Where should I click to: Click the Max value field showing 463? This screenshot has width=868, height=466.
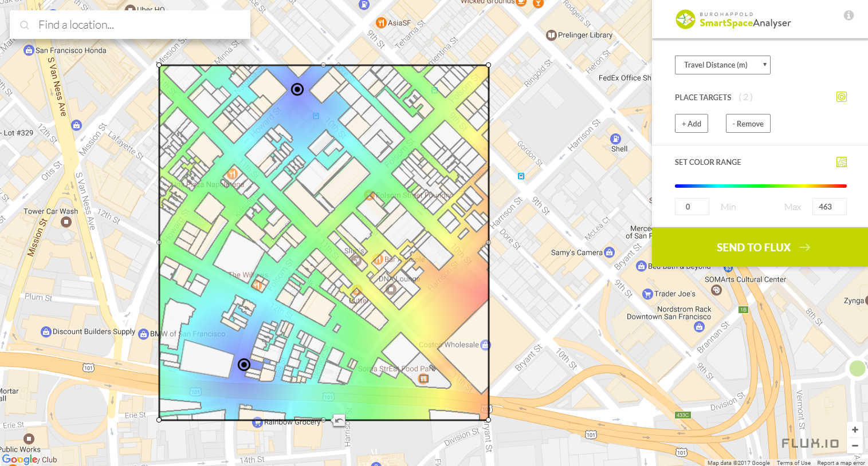coord(829,206)
